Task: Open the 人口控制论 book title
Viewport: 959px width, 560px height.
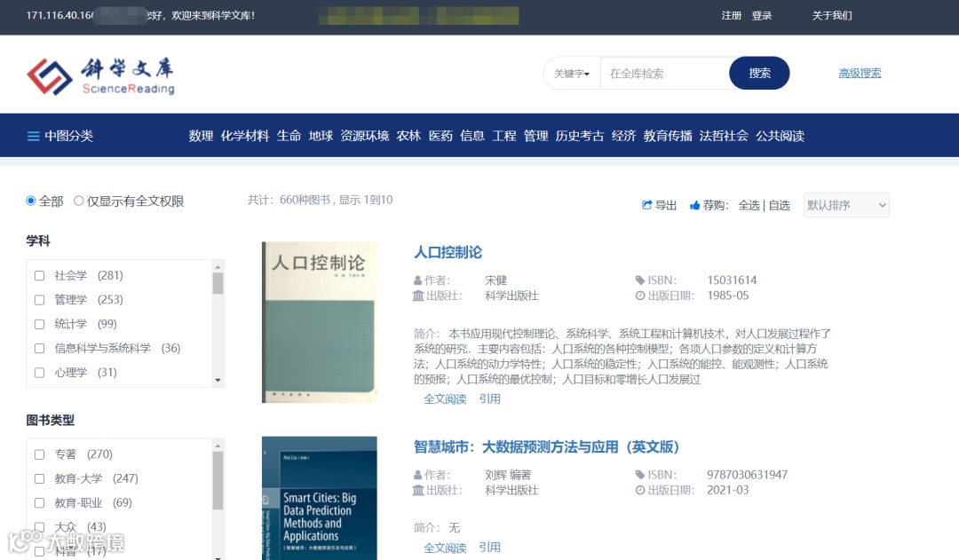Action: tap(448, 252)
